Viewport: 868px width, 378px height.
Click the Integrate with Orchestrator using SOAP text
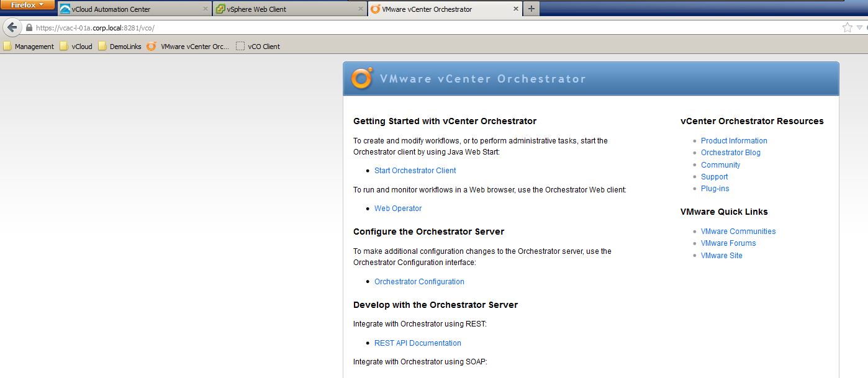coord(420,362)
